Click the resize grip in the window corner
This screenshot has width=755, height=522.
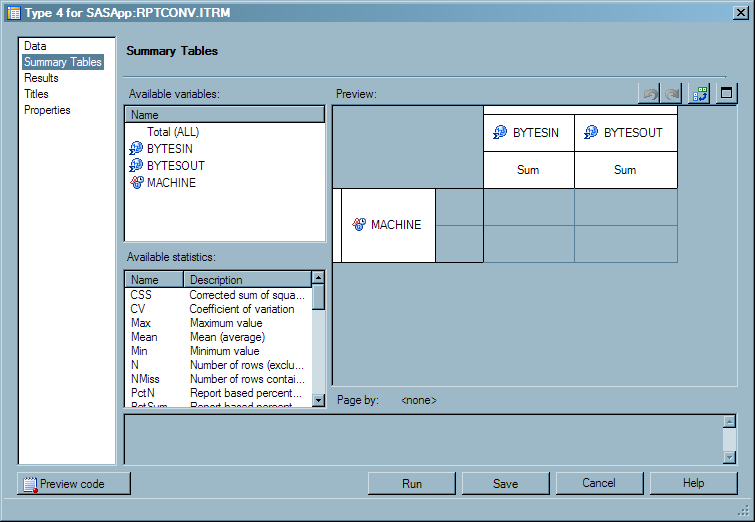[743, 510]
